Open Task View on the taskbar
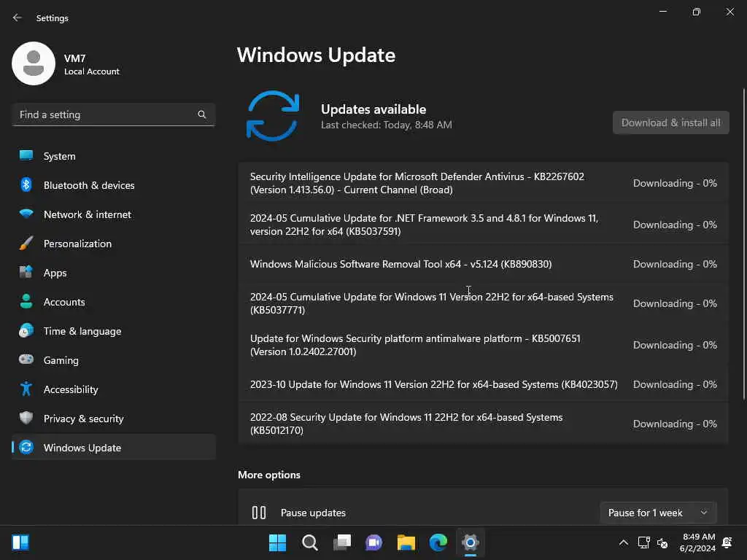 tap(342, 542)
